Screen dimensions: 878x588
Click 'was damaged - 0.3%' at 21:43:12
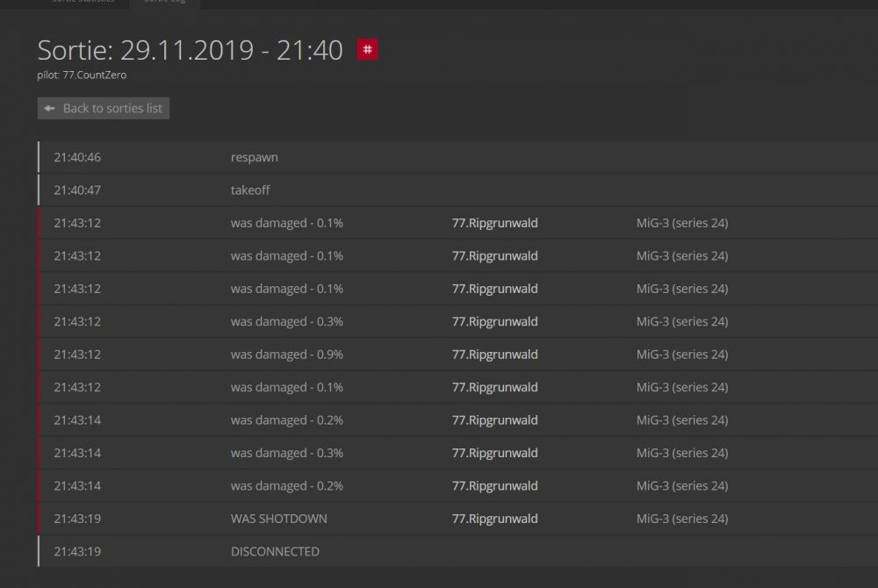click(x=287, y=322)
